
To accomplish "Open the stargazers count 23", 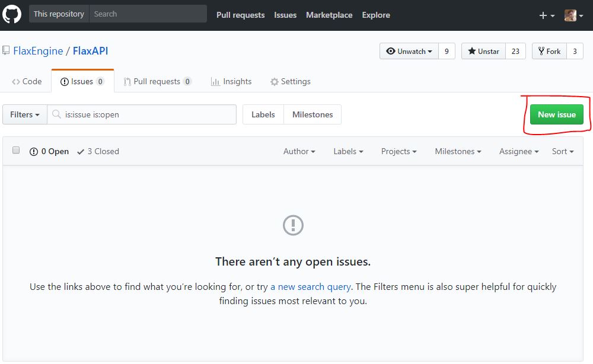I will click(515, 51).
